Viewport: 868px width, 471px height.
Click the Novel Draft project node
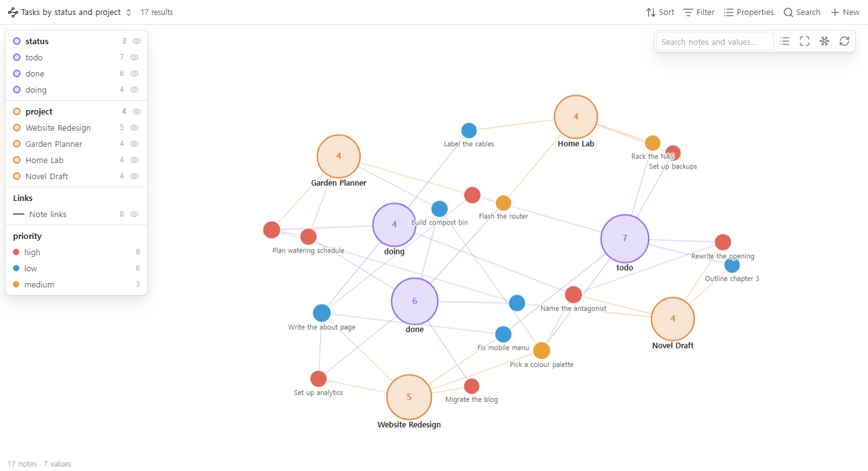tap(673, 319)
